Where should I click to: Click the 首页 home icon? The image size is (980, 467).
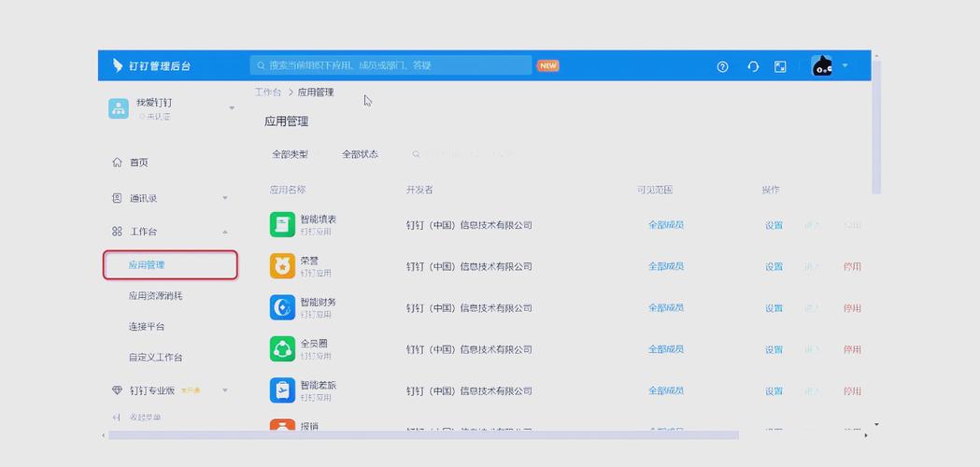117,163
